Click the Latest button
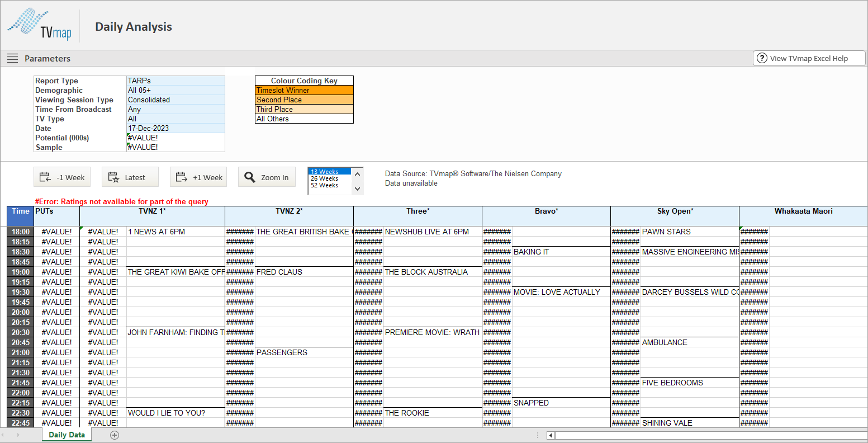 [130, 177]
